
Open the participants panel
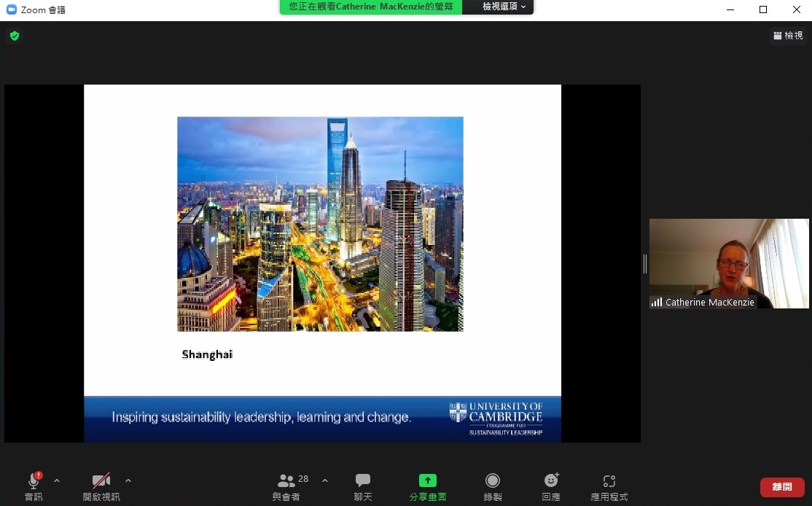[286, 481]
